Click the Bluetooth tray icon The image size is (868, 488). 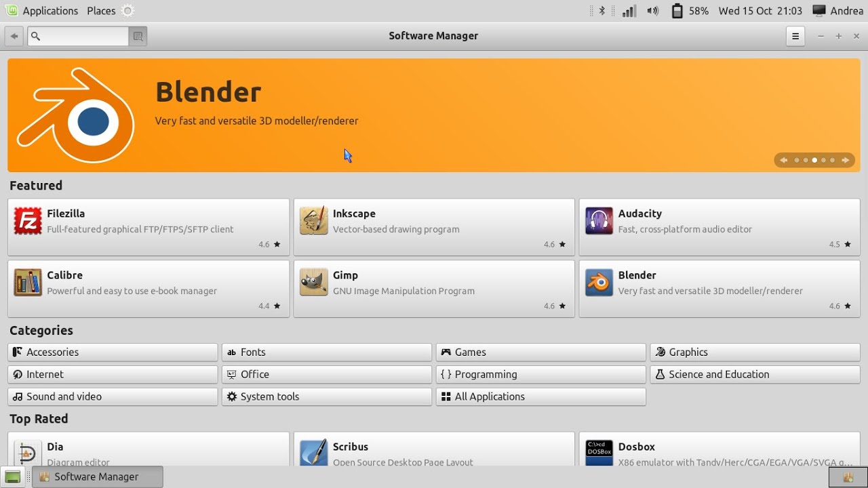click(601, 11)
